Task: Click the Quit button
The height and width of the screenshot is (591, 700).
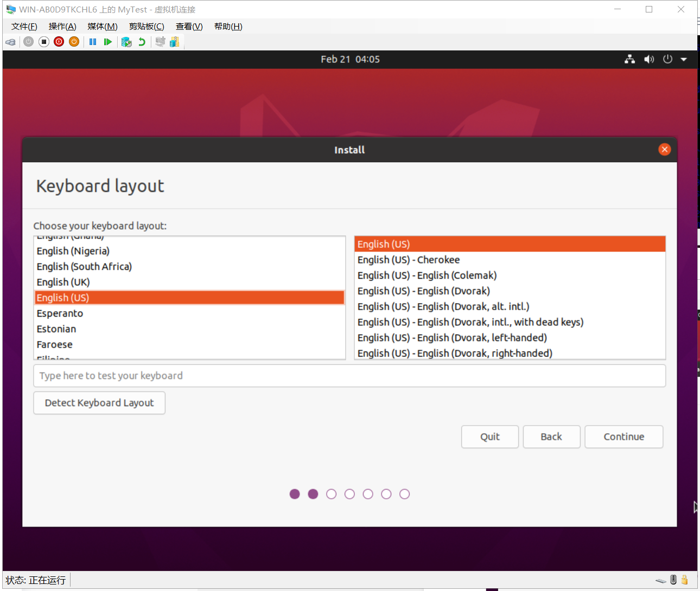Action: pos(490,436)
